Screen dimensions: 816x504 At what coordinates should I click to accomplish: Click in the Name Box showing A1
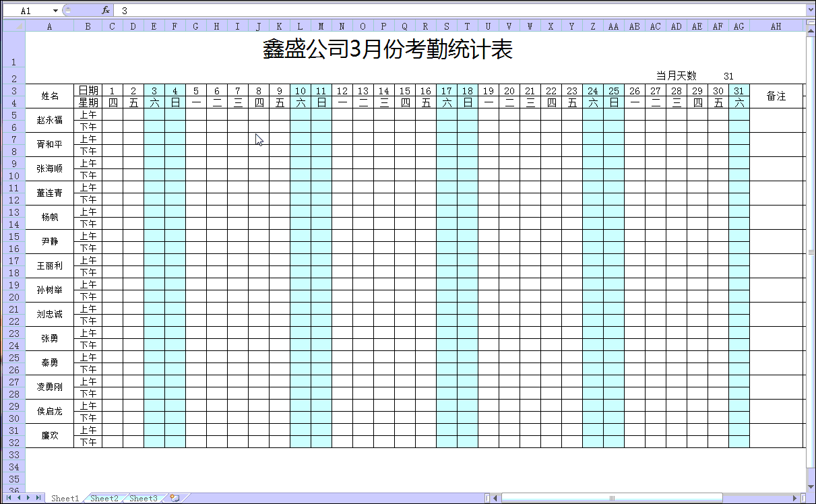pyautogui.click(x=27, y=11)
